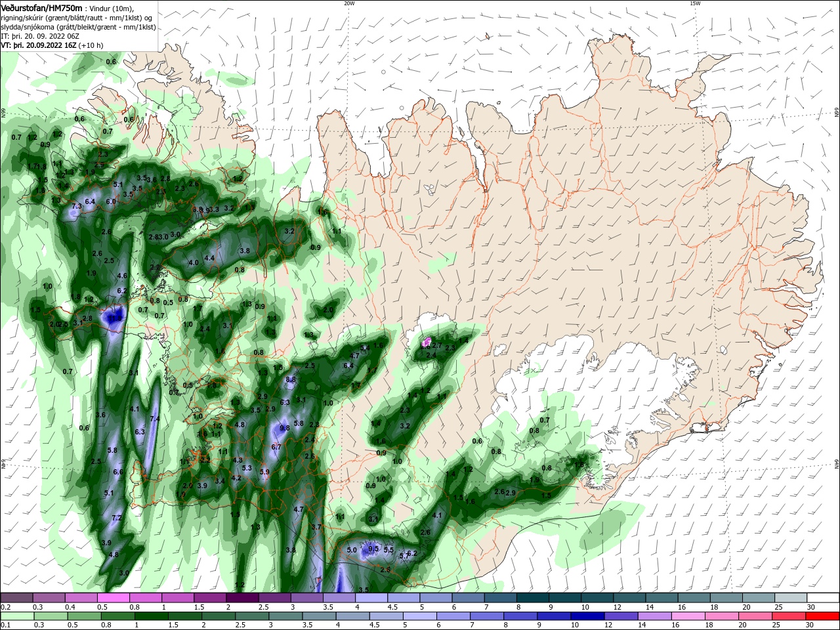The image size is (840, 630).
Task: Click the precipitation value "6.7"
Action: 276,447
